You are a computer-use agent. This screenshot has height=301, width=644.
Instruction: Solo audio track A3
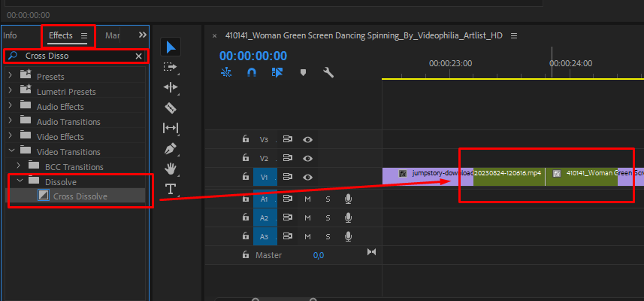point(328,237)
